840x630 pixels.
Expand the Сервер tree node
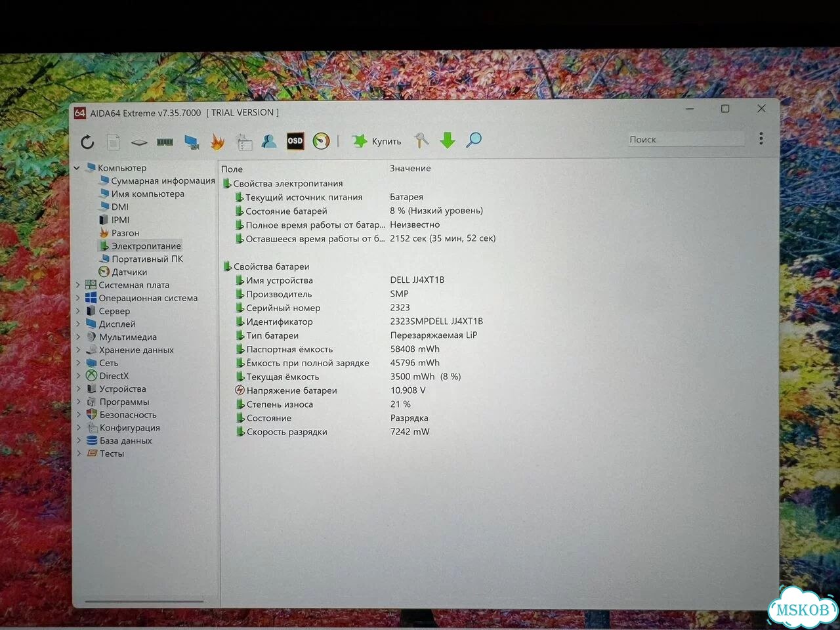point(78,311)
